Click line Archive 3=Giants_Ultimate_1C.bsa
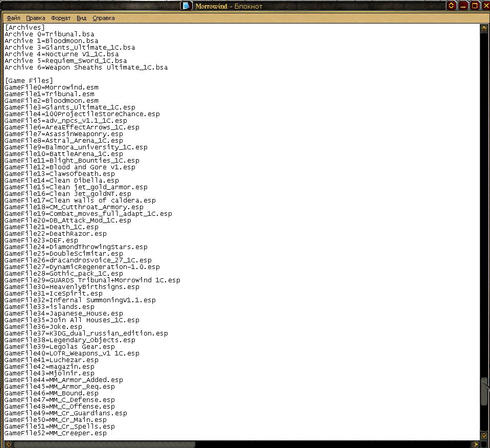Screen dimensions: 490x448 tap(69, 48)
